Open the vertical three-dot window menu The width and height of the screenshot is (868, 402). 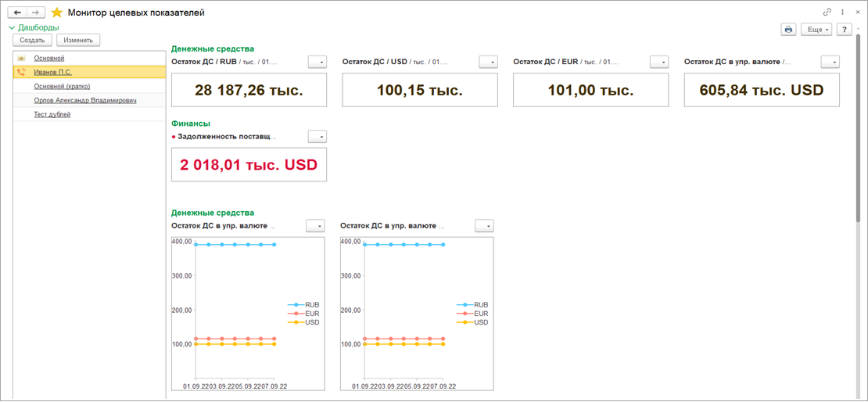click(x=843, y=13)
